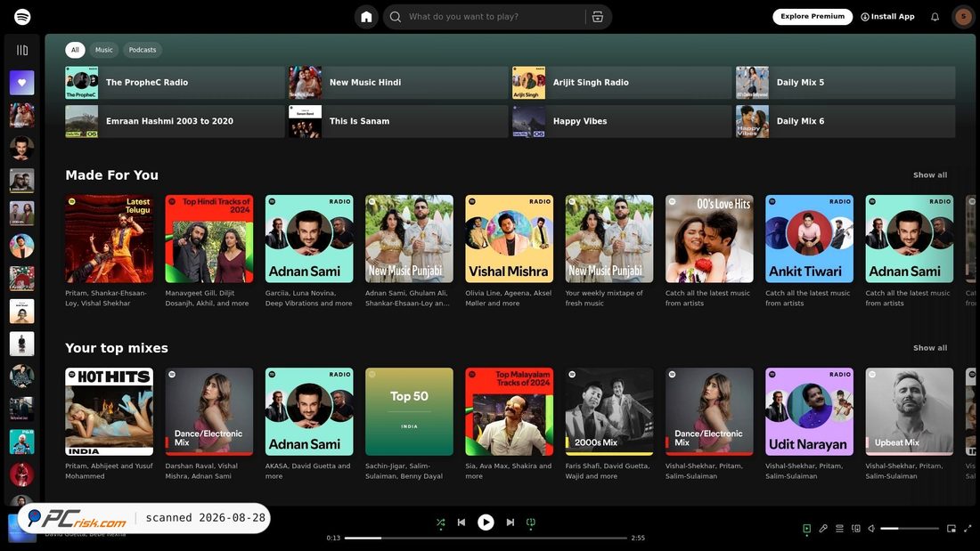Open New Music Hindi shortcut
The height and width of the screenshot is (551, 980).
click(x=398, y=83)
